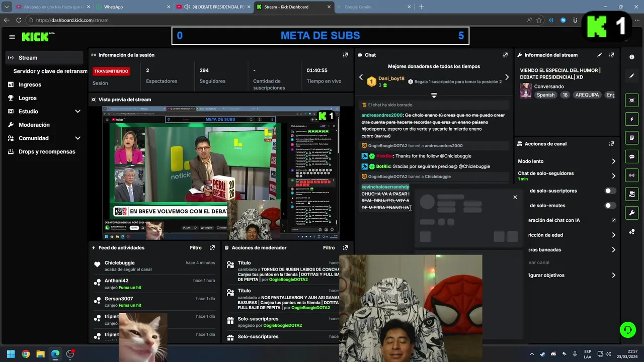Click the document icon in right sidebar
The width and height of the screenshot is (644, 362).
(x=632, y=138)
